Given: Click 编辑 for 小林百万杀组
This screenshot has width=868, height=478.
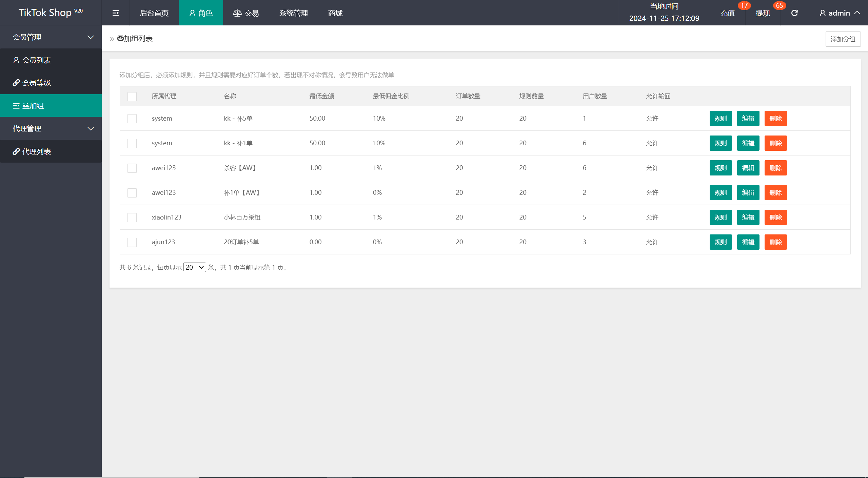Looking at the screenshot, I should point(748,217).
